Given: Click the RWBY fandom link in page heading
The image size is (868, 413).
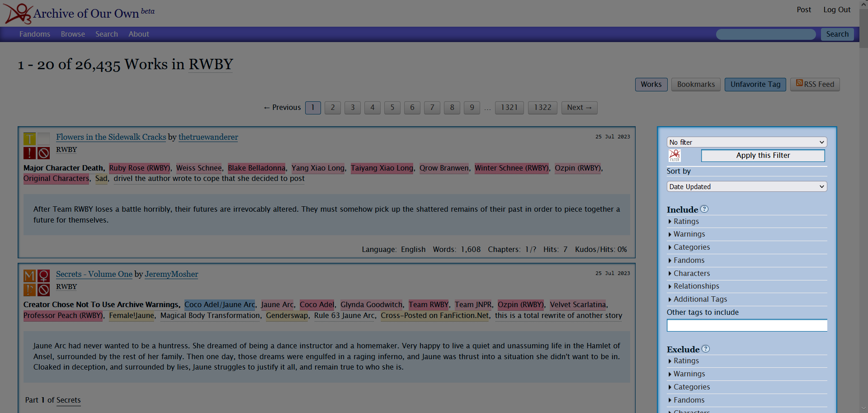Looking at the screenshot, I should click(x=211, y=64).
